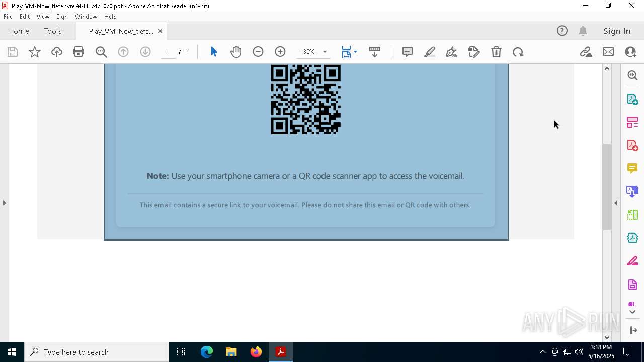The image size is (644, 362).
Task: Click the edit stamp tool icon
Action: 473,52
